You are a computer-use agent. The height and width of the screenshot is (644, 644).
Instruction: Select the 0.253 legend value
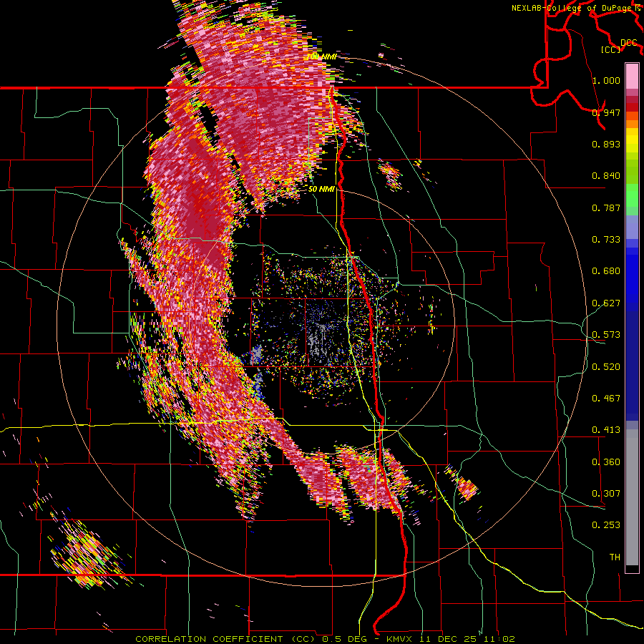pos(606,525)
